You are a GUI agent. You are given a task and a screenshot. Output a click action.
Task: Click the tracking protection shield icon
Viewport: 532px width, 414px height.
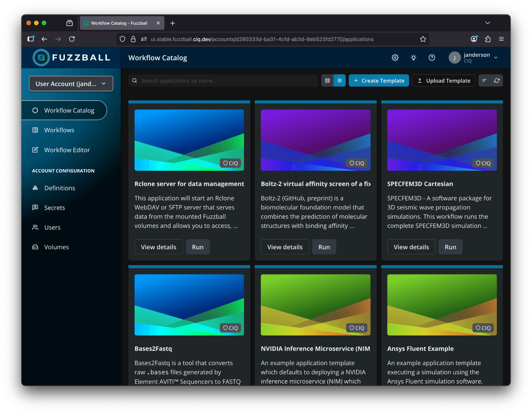click(122, 39)
